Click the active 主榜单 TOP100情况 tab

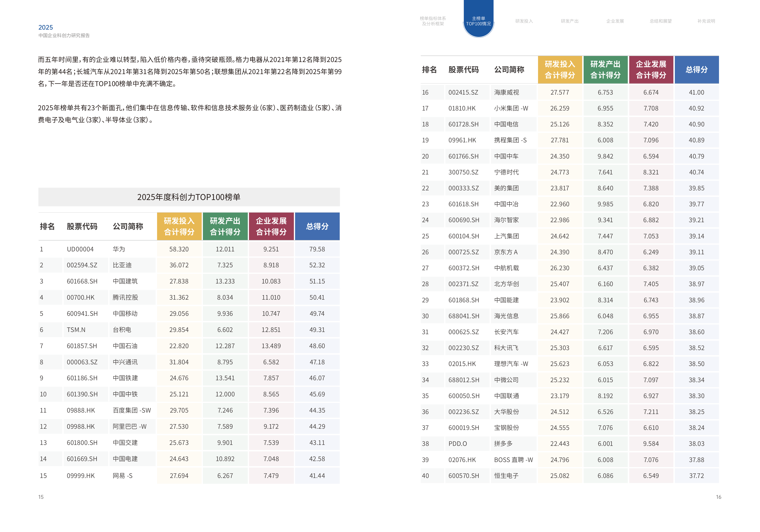click(478, 21)
